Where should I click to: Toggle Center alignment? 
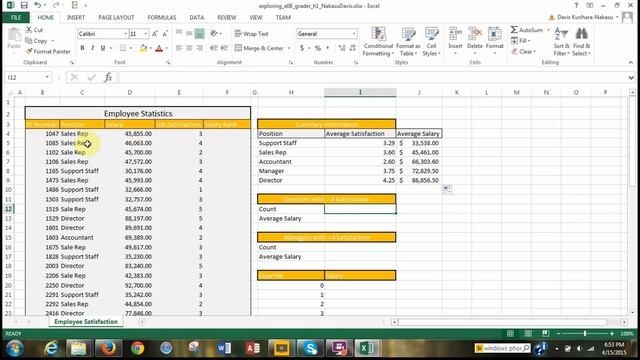click(189, 48)
